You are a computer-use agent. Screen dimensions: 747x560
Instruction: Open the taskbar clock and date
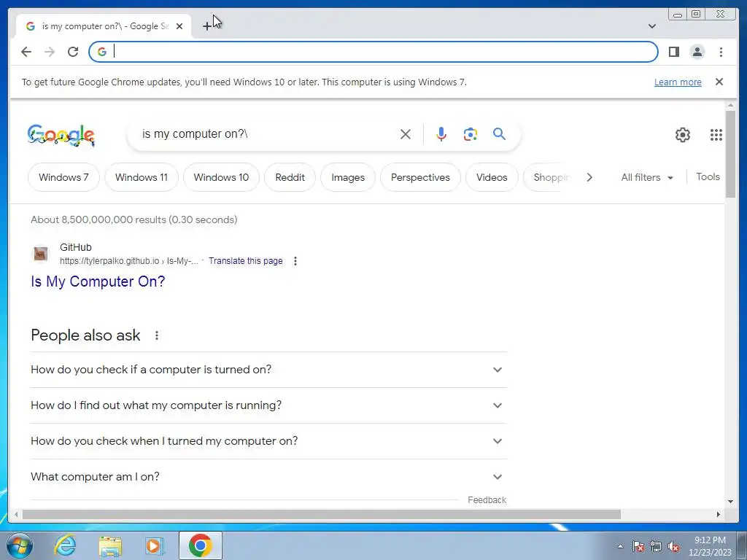click(710, 546)
